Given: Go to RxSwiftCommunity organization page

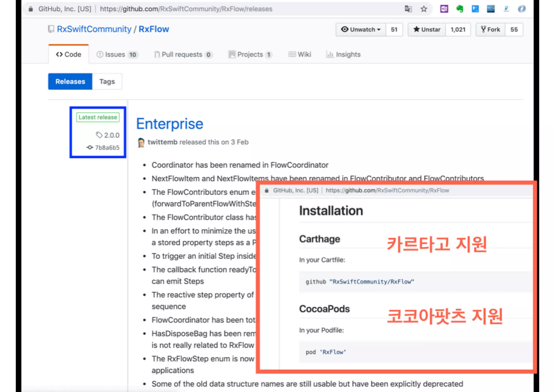Looking at the screenshot, I should point(94,29).
